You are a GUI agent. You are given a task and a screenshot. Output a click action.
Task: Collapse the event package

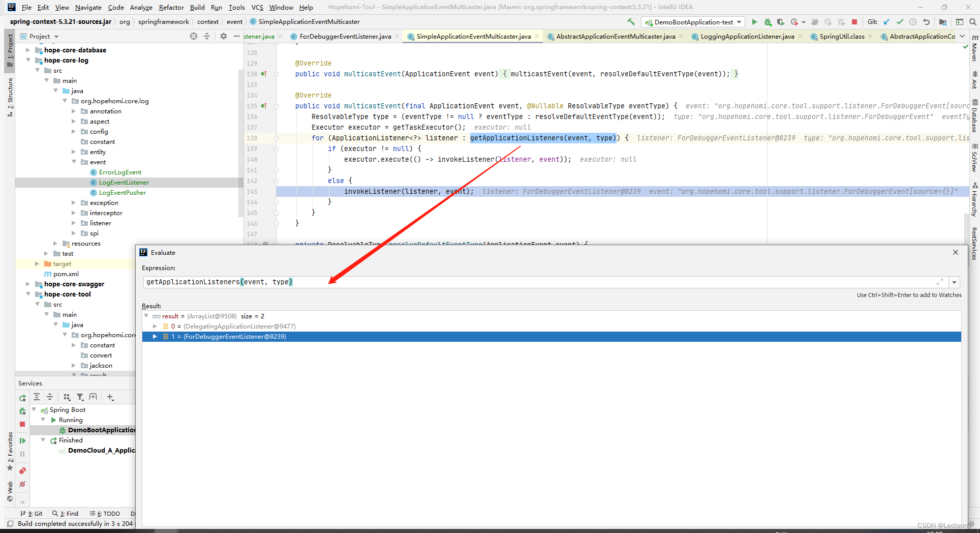tap(74, 162)
